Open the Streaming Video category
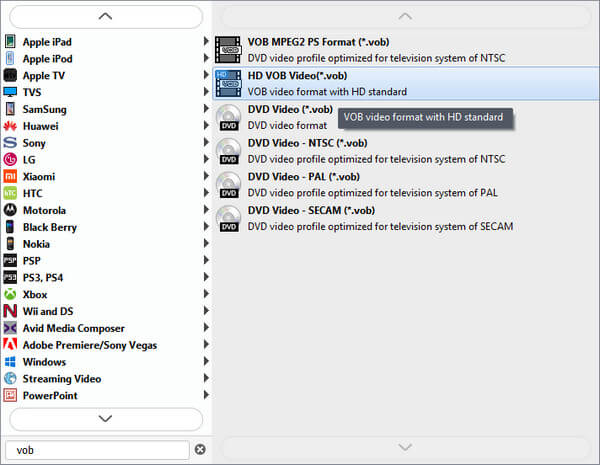 (x=106, y=378)
